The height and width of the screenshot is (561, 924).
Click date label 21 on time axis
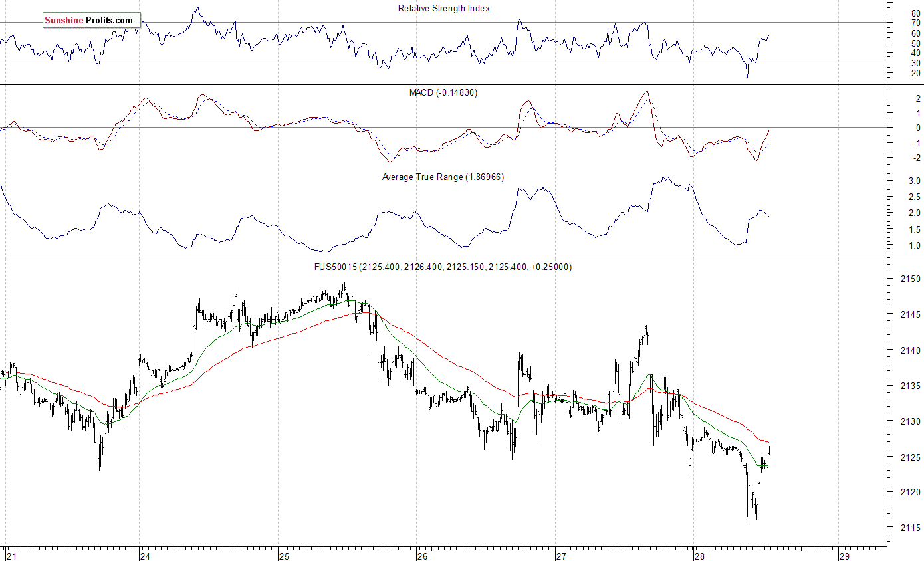10,556
